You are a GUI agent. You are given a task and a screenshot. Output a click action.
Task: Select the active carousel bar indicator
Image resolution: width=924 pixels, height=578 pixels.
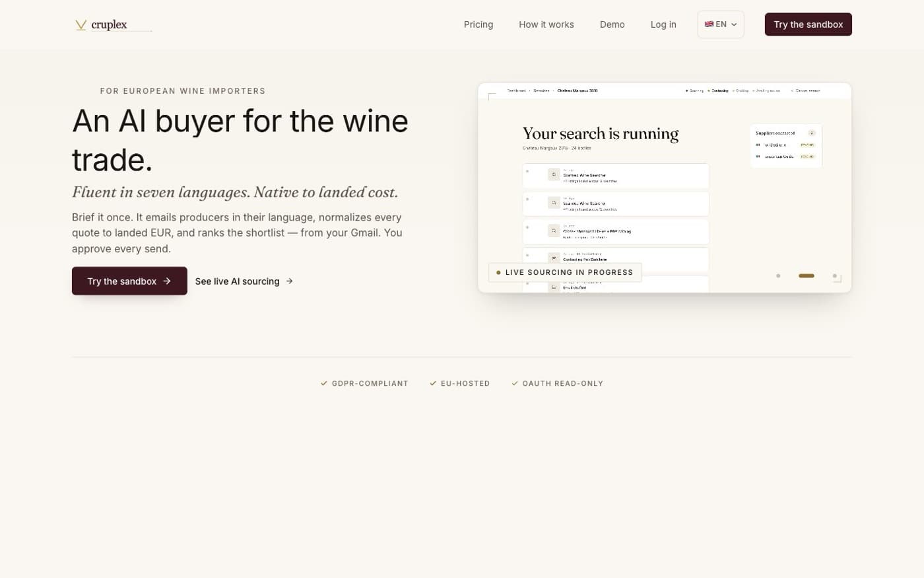point(807,275)
